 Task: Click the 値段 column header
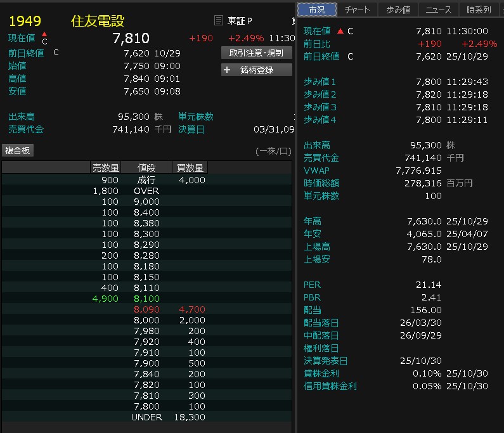[x=146, y=167]
